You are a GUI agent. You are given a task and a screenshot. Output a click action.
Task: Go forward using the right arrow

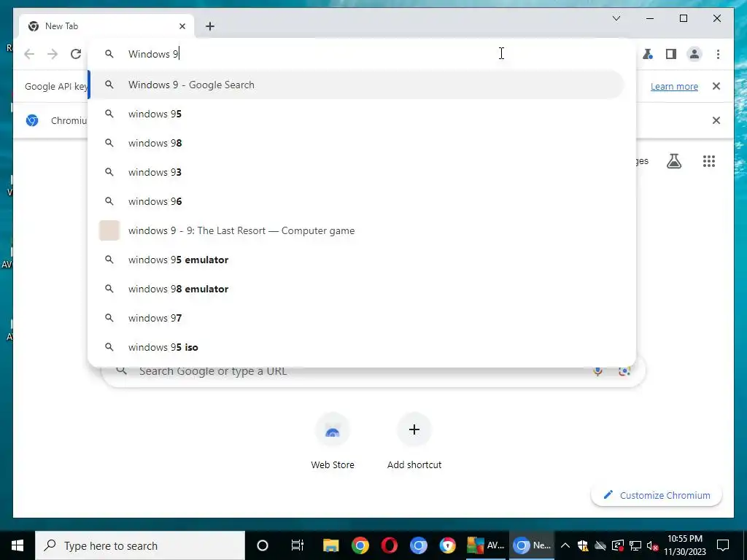53,54
